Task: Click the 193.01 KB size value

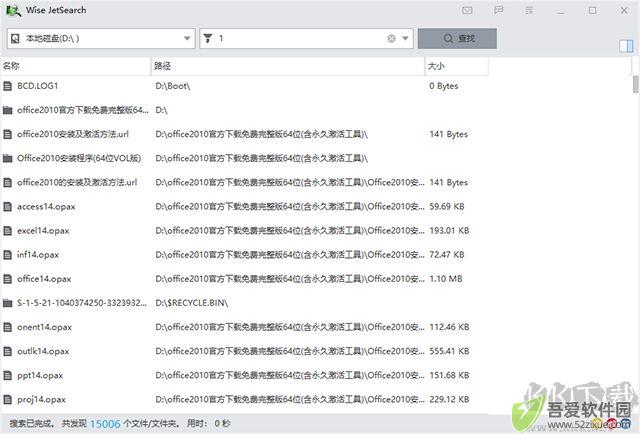Action: pyautogui.click(x=449, y=231)
